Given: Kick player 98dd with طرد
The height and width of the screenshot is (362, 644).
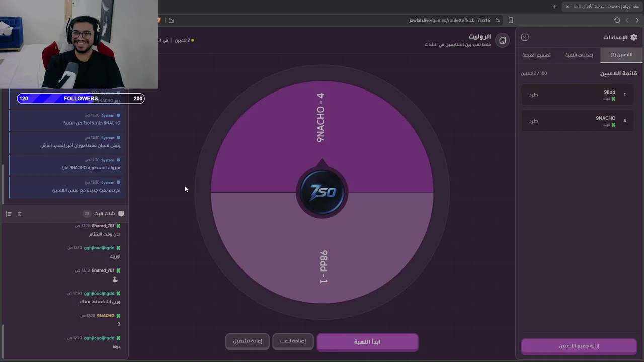Looking at the screenshot, I should (x=534, y=95).
